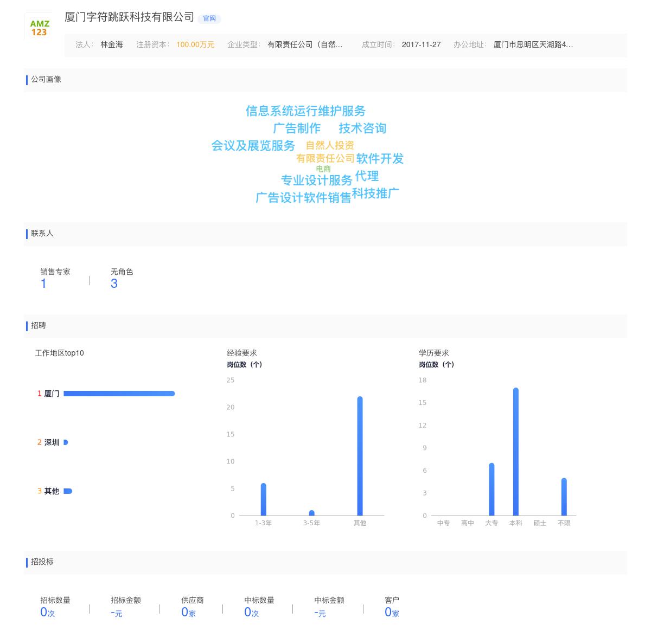Image resolution: width=651 pixels, height=644 pixels.
Task: Click legal representative 林金海
Action: pyautogui.click(x=112, y=44)
